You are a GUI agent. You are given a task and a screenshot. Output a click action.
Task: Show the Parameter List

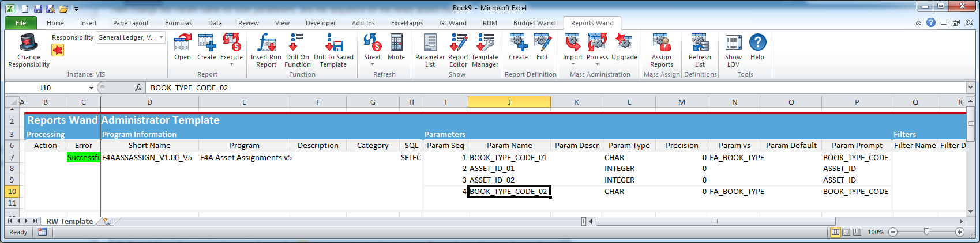[x=430, y=43]
